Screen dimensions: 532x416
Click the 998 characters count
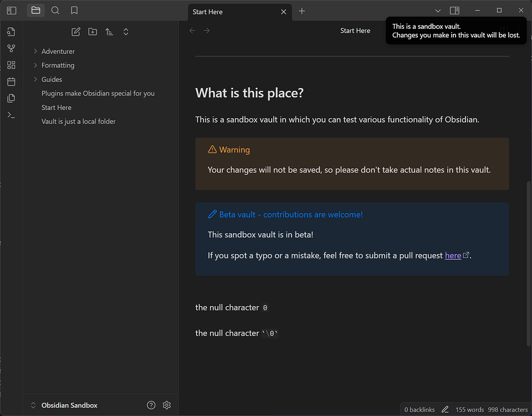(508, 409)
